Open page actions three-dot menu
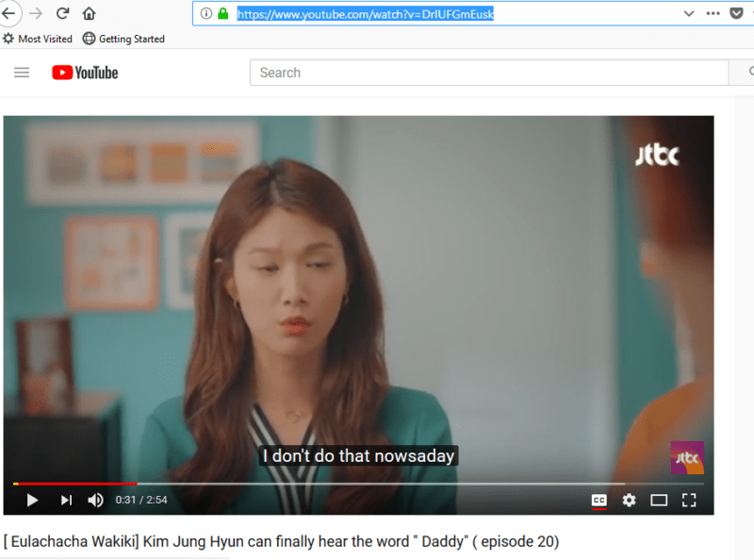Screen dimensions: 754x560 (713, 13)
